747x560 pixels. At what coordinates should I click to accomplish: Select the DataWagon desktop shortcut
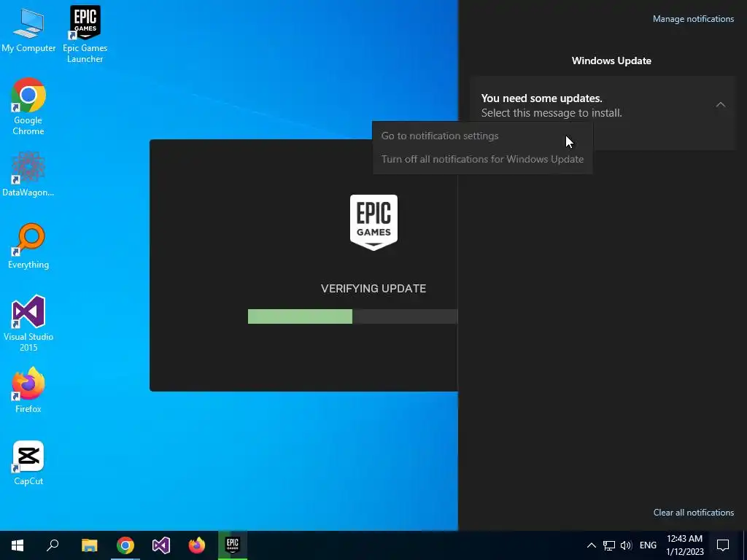(28, 174)
